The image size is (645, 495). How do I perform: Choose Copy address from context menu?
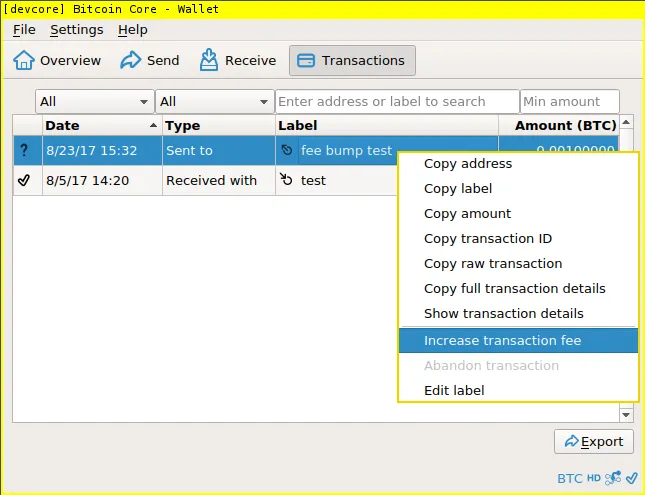pos(518,164)
